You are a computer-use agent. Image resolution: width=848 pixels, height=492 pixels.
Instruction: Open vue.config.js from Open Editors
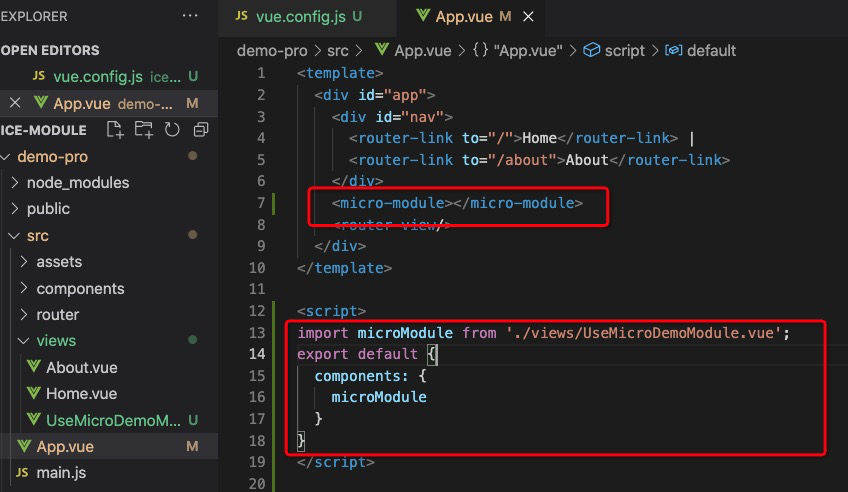point(109,76)
